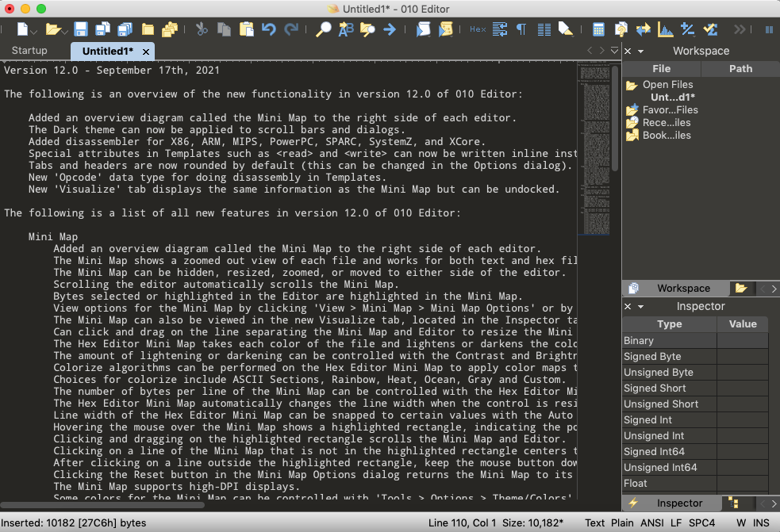Click the Run Template icon
Screen dimensions: 780x532
pyautogui.click(x=445, y=29)
